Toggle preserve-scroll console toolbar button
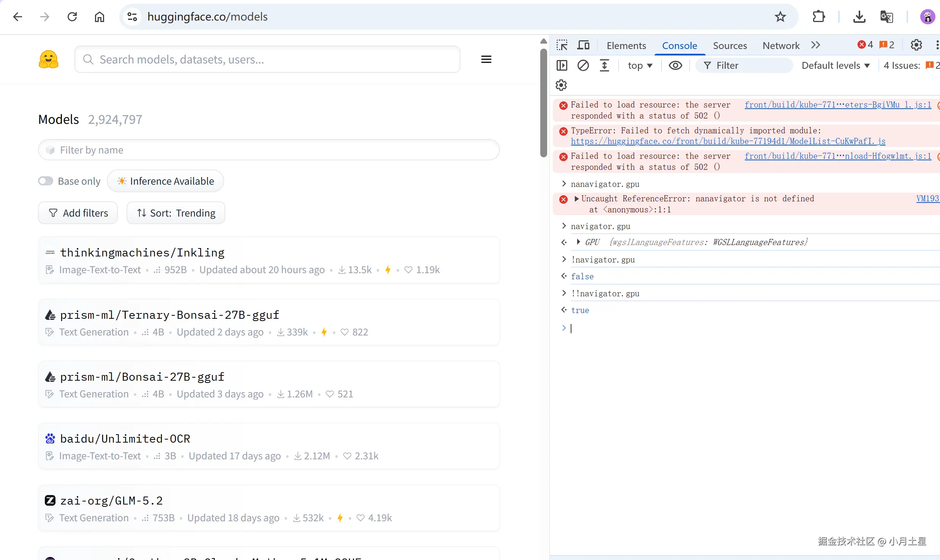 coord(605,65)
